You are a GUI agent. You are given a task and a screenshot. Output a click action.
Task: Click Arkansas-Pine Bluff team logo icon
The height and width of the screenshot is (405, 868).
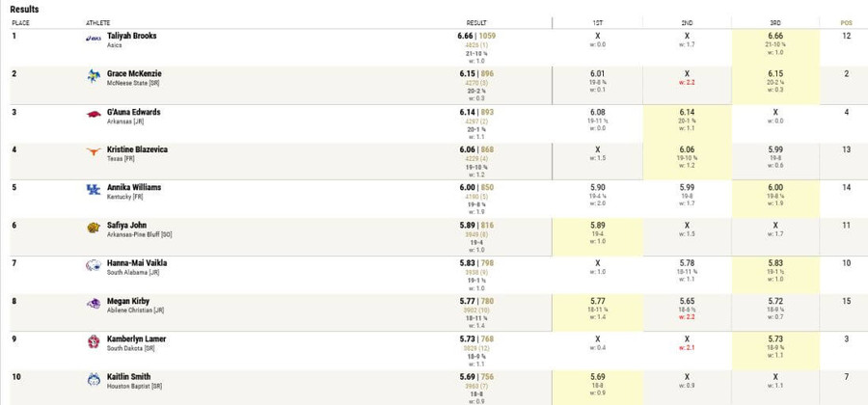94,228
